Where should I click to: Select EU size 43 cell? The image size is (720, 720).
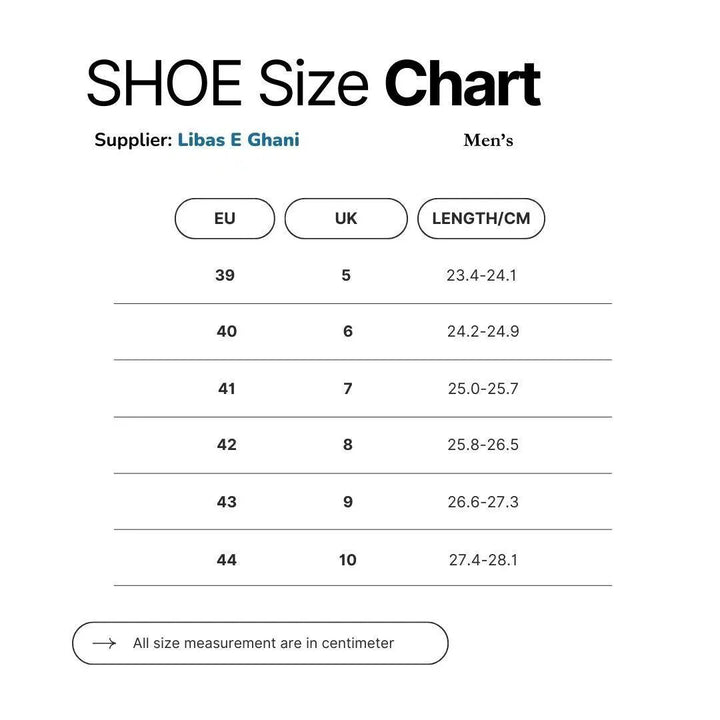(227, 502)
